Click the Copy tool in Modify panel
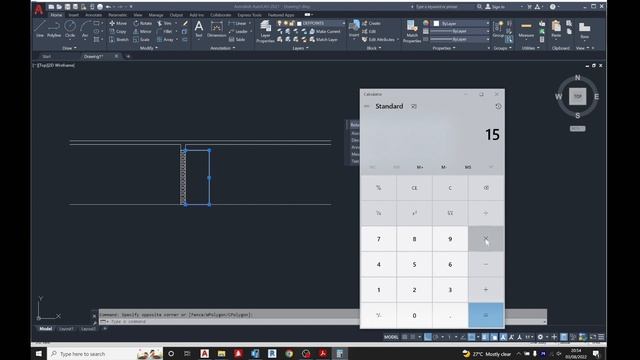The image size is (640, 360). click(118, 31)
